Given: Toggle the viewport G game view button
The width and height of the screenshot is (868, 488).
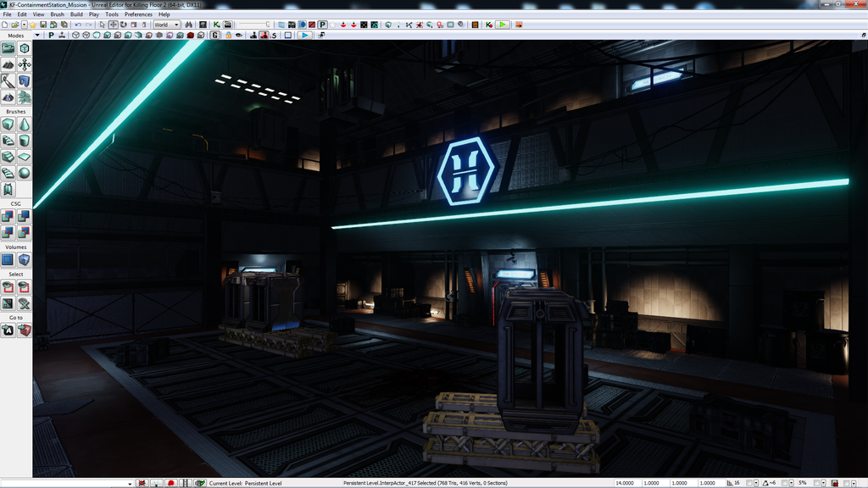Looking at the screenshot, I should click(x=214, y=36).
